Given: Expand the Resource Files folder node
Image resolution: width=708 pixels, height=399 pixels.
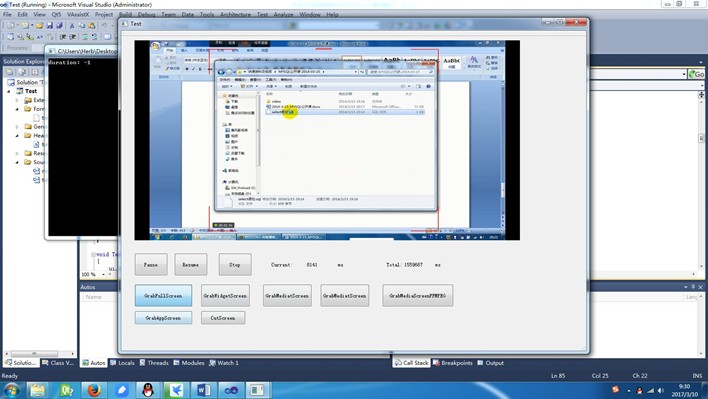Looking at the screenshot, I should [18, 153].
